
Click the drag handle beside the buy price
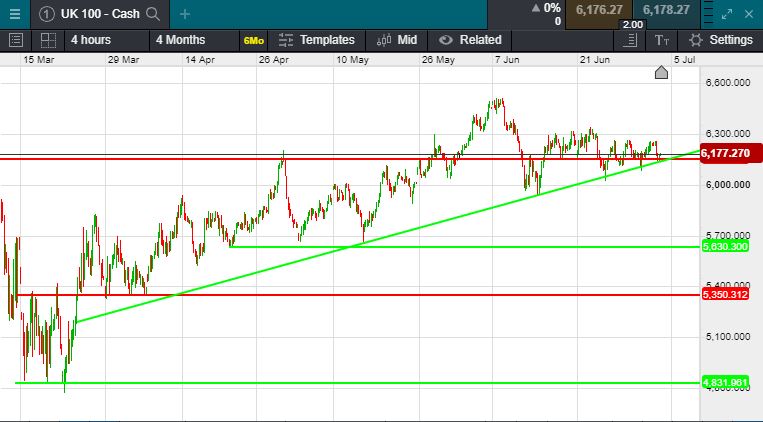point(708,14)
